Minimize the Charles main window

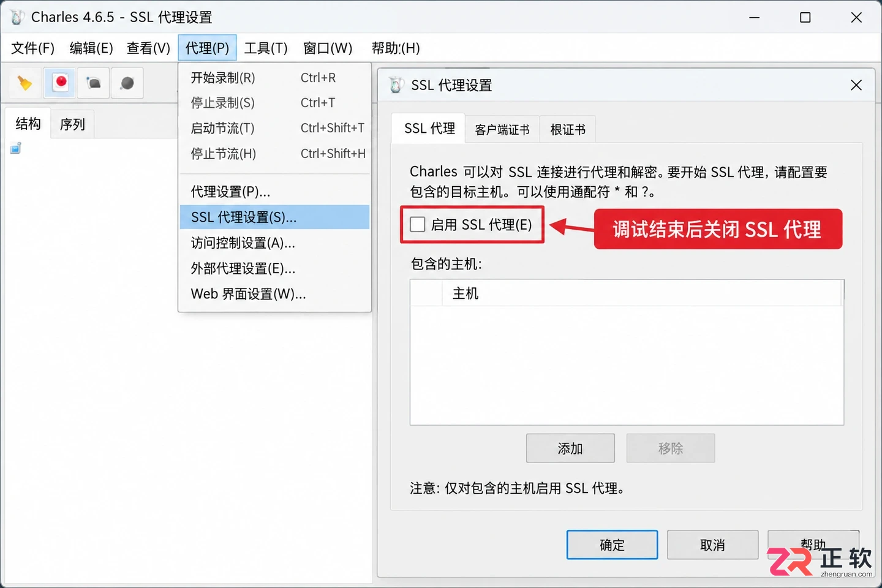coord(755,17)
